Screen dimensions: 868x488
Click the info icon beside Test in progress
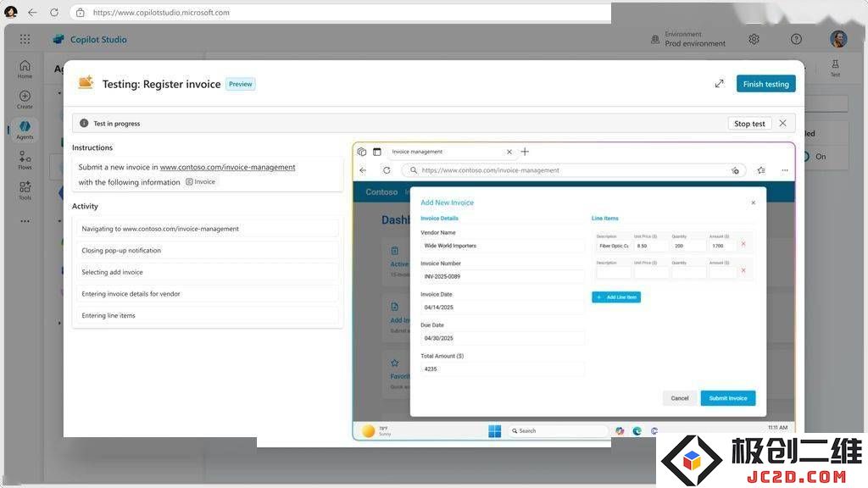coord(84,124)
